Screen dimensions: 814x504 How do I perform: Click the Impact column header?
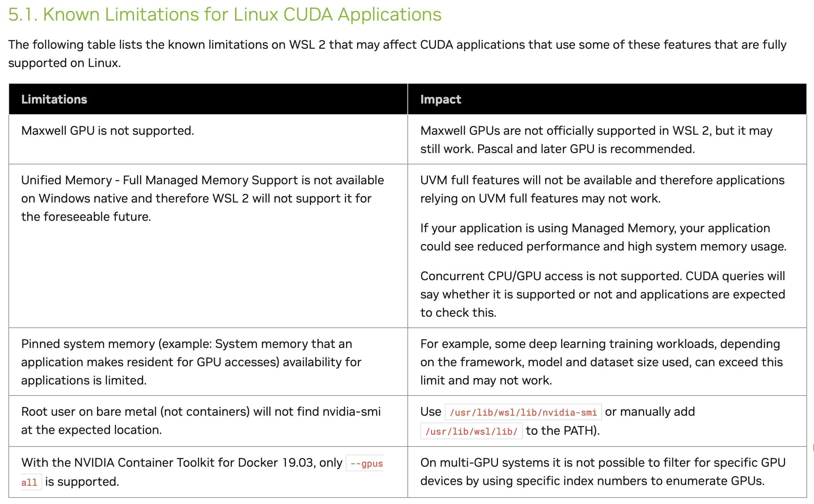[441, 99]
